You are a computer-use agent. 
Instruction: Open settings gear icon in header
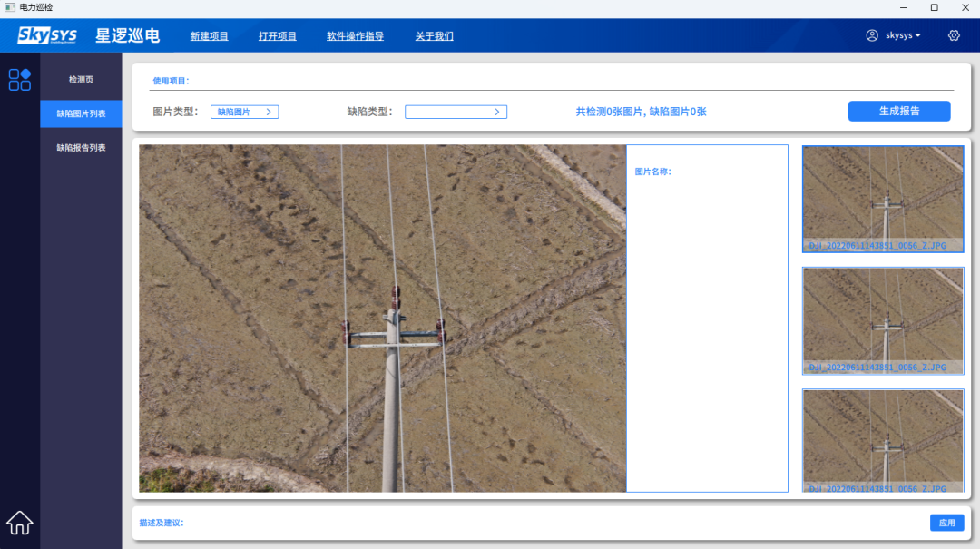[954, 35]
